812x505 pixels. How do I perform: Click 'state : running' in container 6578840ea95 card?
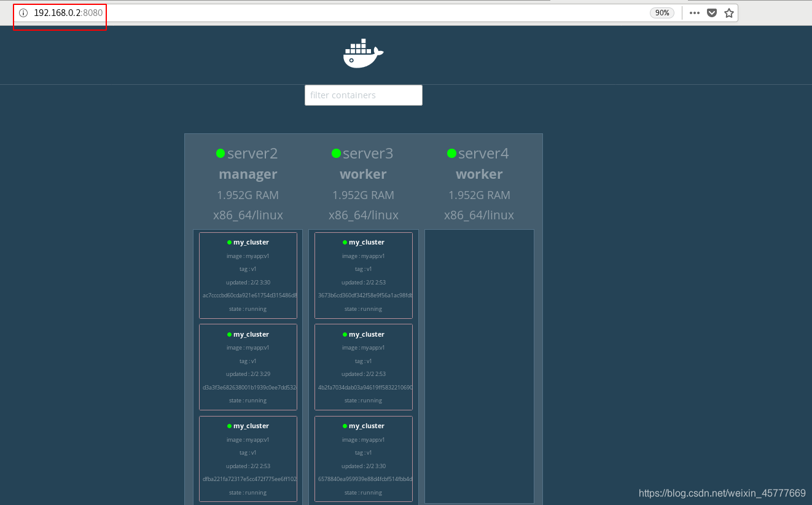click(x=364, y=493)
